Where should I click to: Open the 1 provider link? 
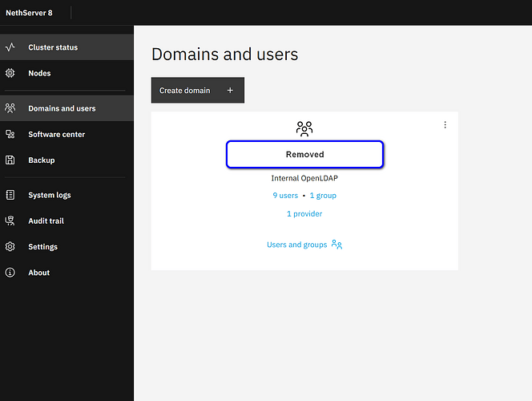304,214
